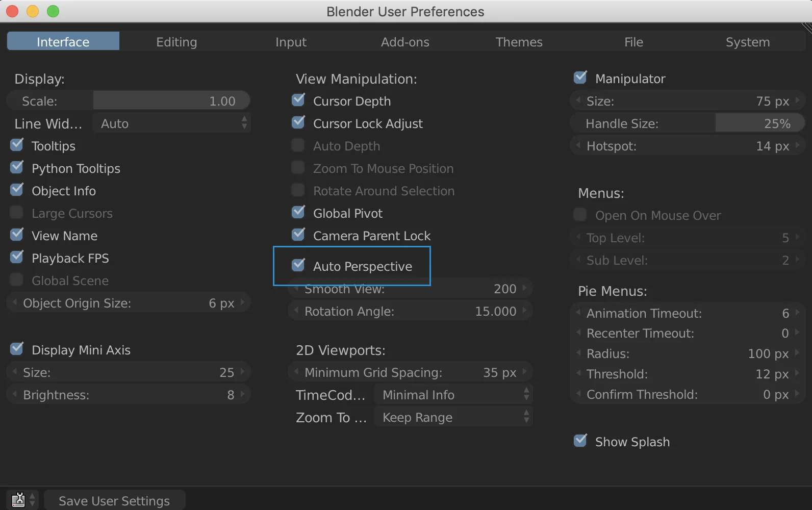Click Object Origin Size field

[x=129, y=303]
